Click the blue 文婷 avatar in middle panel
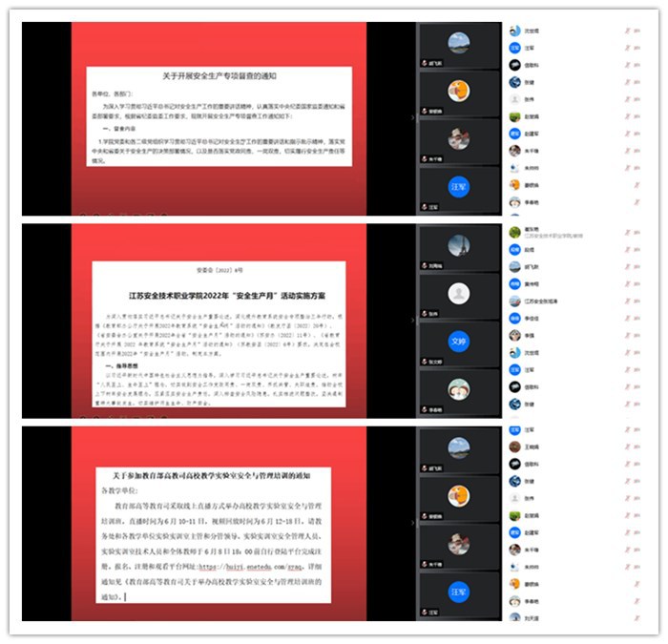This screenshot has height=644, width=668. pos(459,342)
